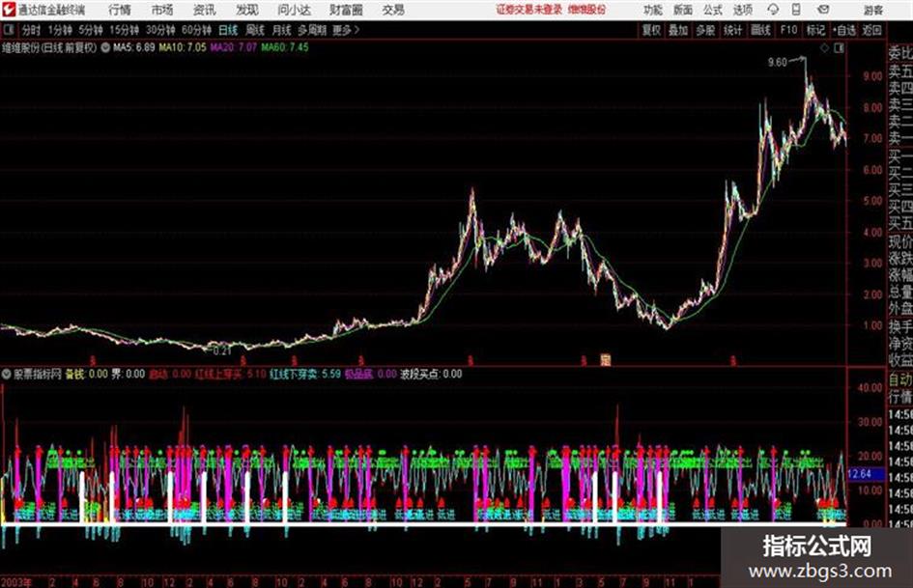
Task: Click the MA20: 7.07 indicator value
Action: pos(234,47)
